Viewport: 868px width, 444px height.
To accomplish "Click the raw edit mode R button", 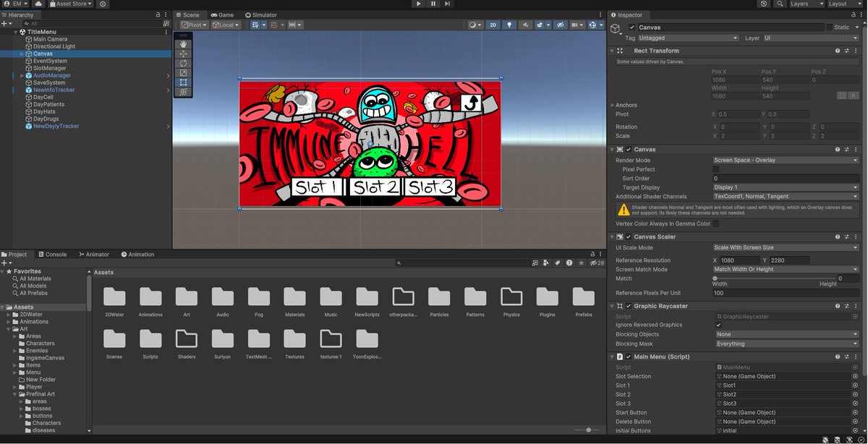I will click(854, 95).
